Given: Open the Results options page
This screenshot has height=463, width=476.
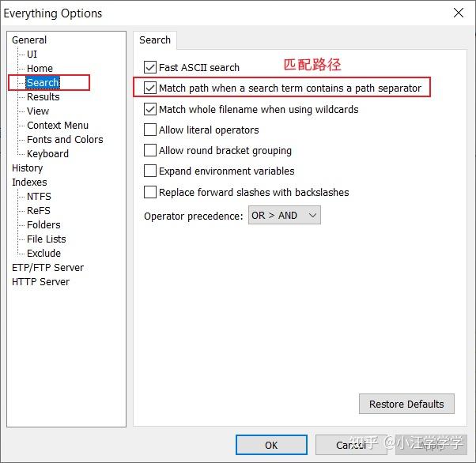Looking at the screenshot, I should pyautogui.click(x=43, y=97).
